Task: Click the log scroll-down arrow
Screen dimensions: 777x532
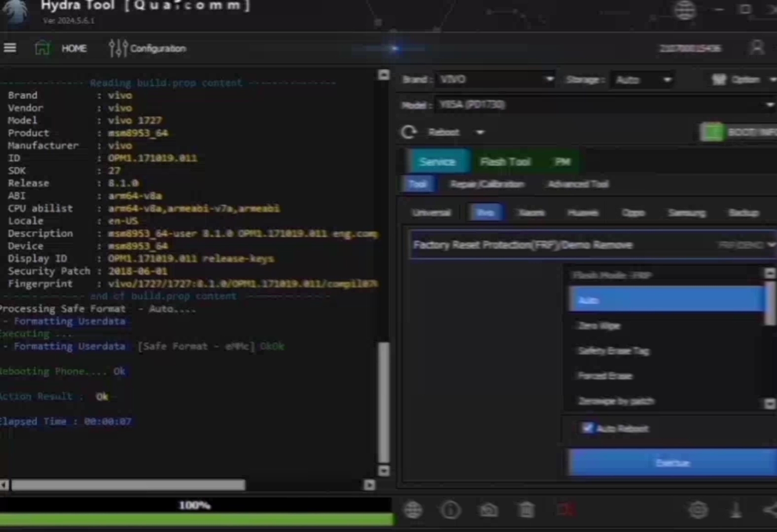Action: coord(384,471)
